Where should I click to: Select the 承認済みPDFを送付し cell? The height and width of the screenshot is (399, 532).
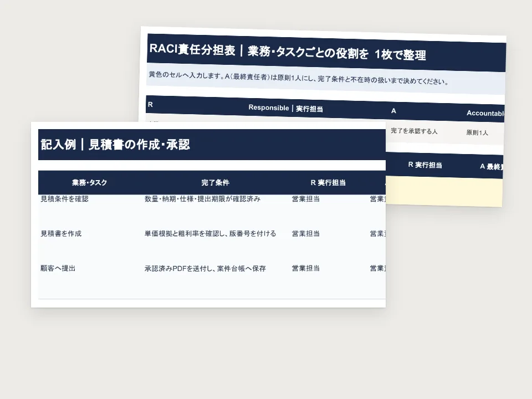205,268
